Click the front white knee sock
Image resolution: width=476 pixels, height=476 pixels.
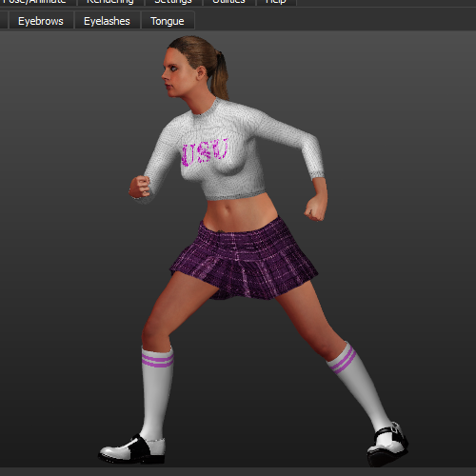tap(157, 392)
